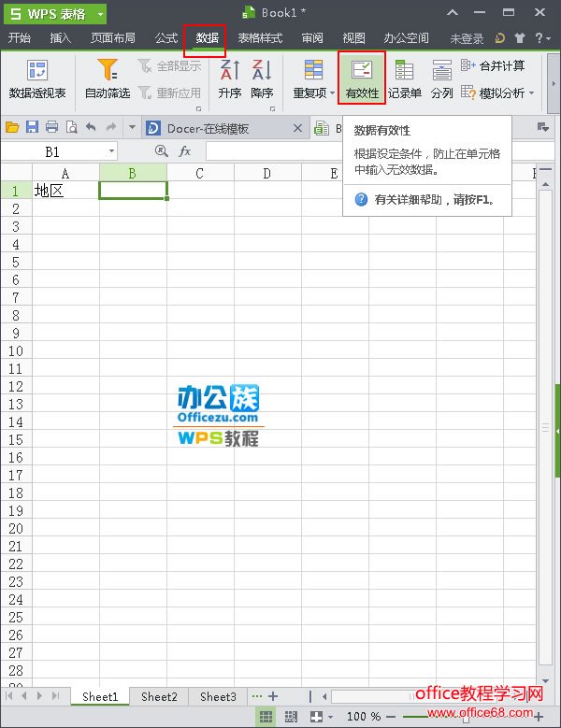Open the 页面布局 ribbon tab
561x728 pixels.
113,38
